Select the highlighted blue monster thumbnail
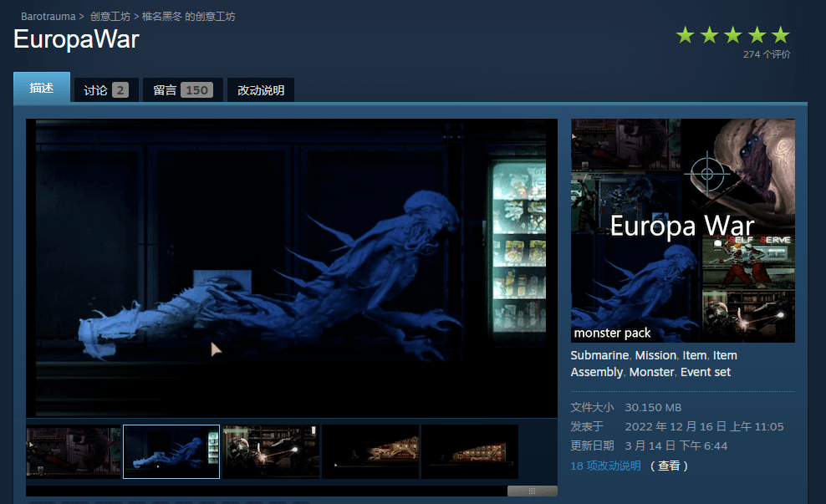 click(171, 451)
